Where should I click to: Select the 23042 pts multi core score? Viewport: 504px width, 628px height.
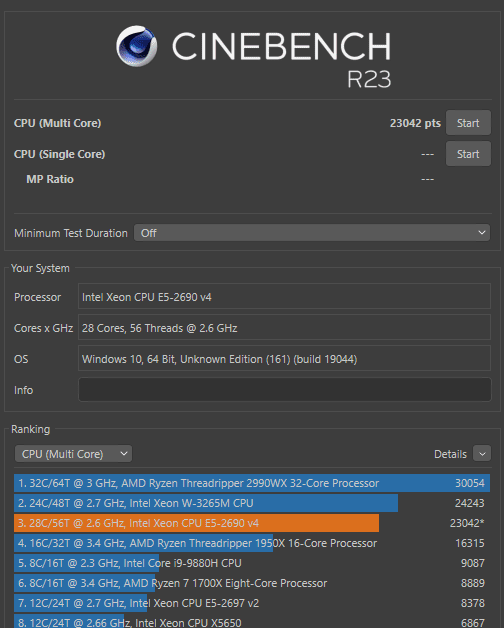click(x=415, y=123)
